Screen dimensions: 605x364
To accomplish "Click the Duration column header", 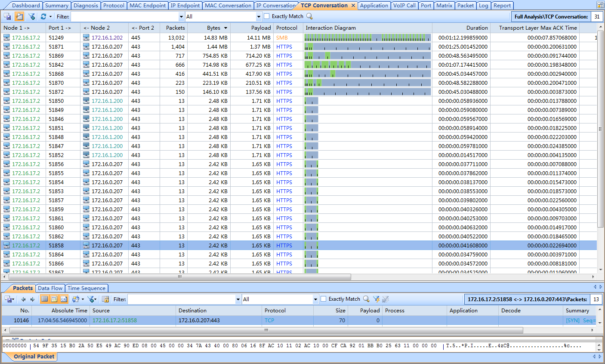I will [x=461, y=28].
